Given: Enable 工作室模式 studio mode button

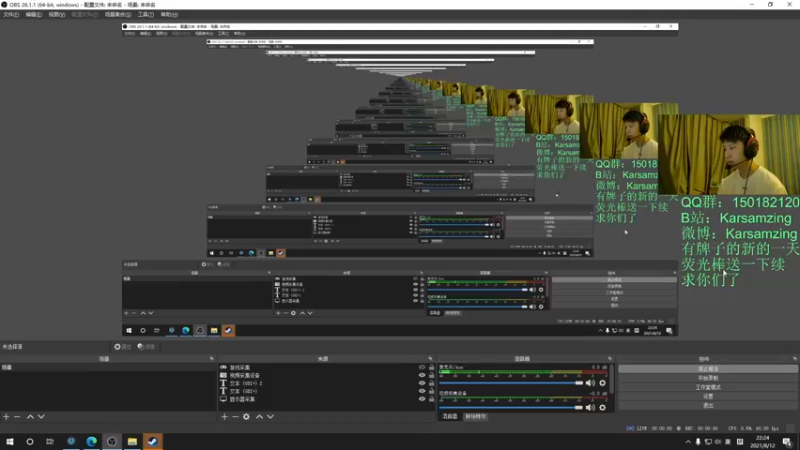Looking at the screenshot, I should coord(708,387).
